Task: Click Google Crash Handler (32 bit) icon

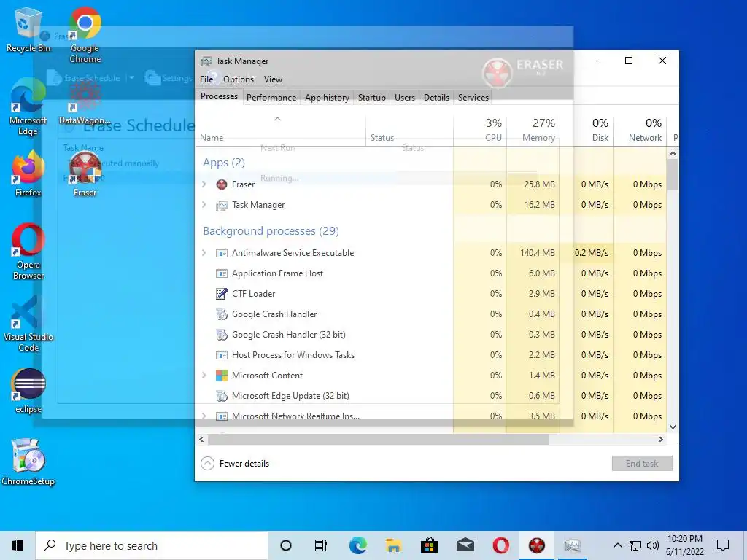Action: point(222,335)
